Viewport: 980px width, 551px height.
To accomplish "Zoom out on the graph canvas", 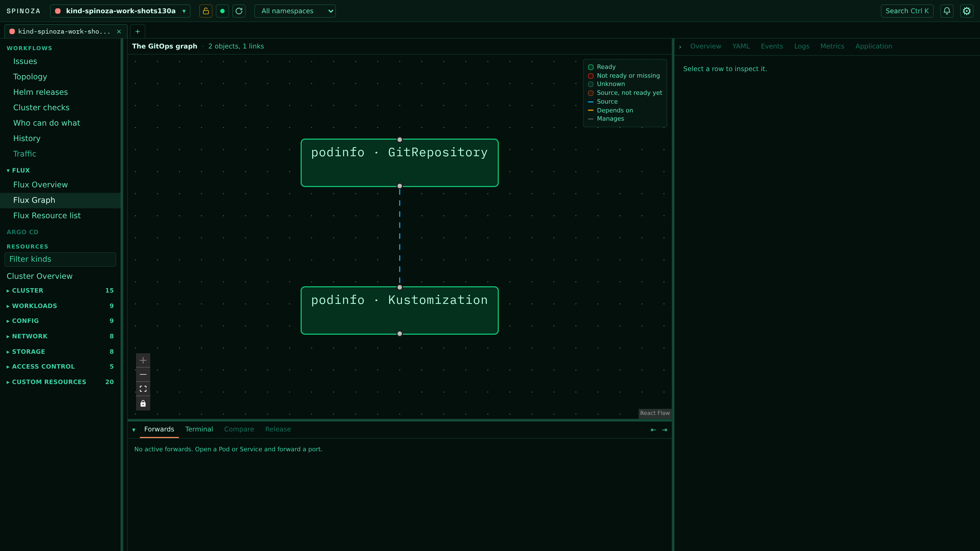I will [143, 375].
